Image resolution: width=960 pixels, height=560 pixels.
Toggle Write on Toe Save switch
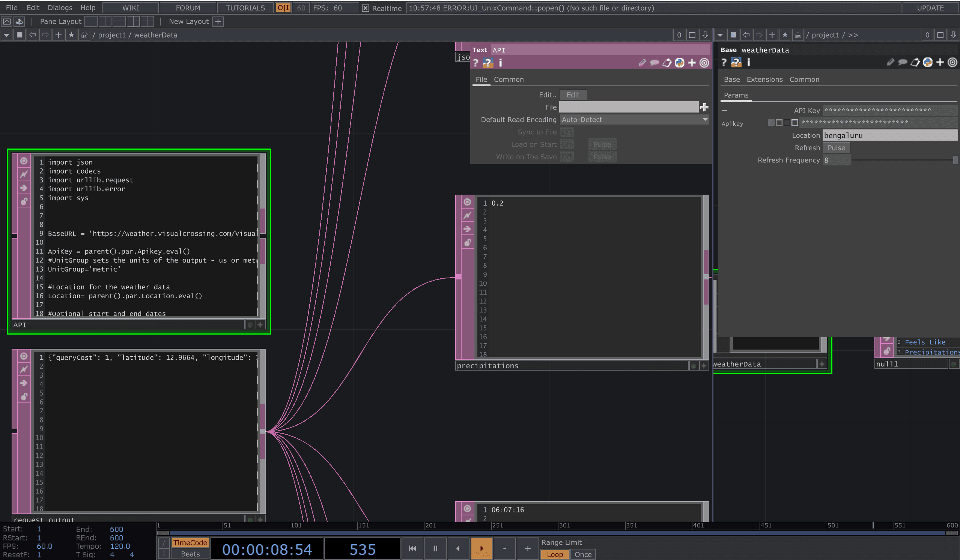(567, 157)
